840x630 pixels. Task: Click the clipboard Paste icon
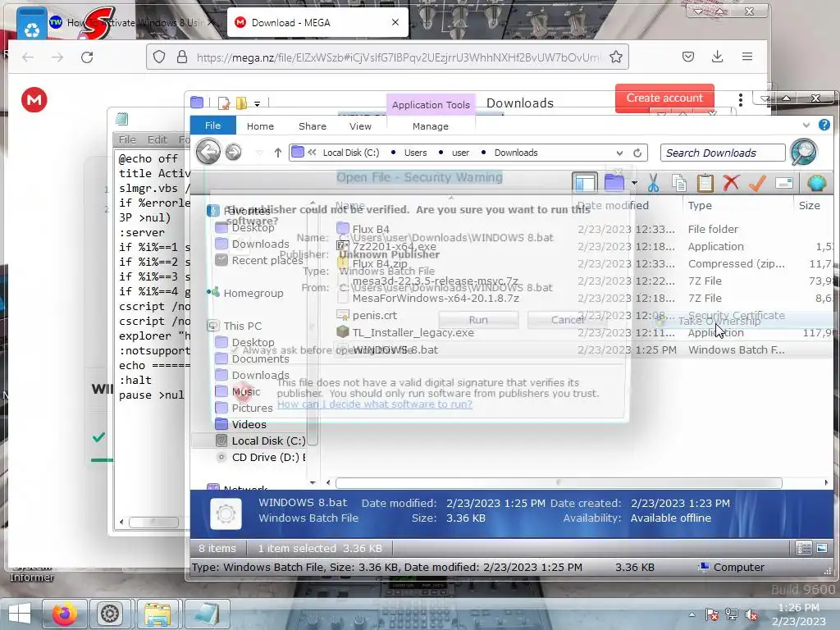pos(705,183)
